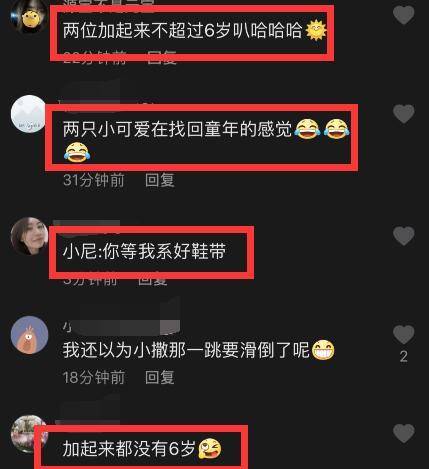Viewport: 429px width, 469px height.
Task: Reply to '两位加起来不超过6岁' comment
Action: pyautogui.click(x=162, y=58)
